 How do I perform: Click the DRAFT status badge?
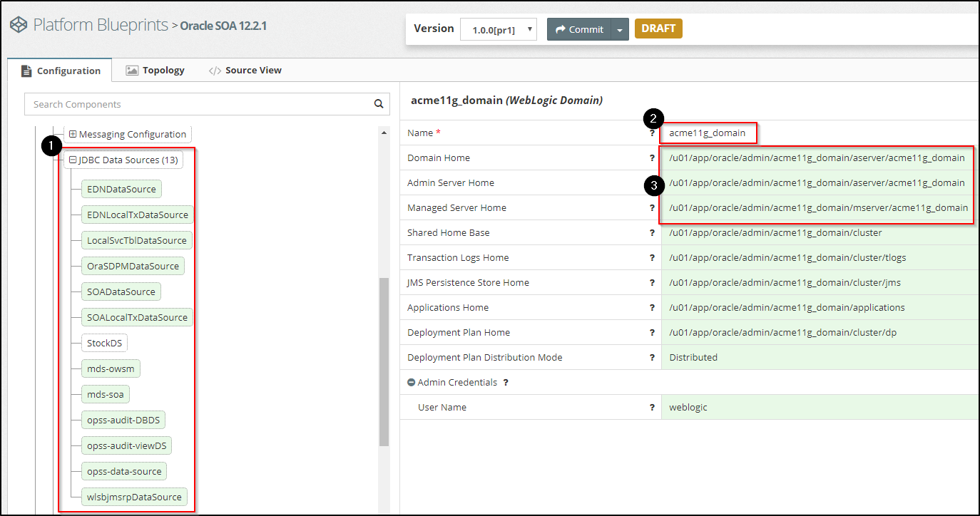click(658, 29)
